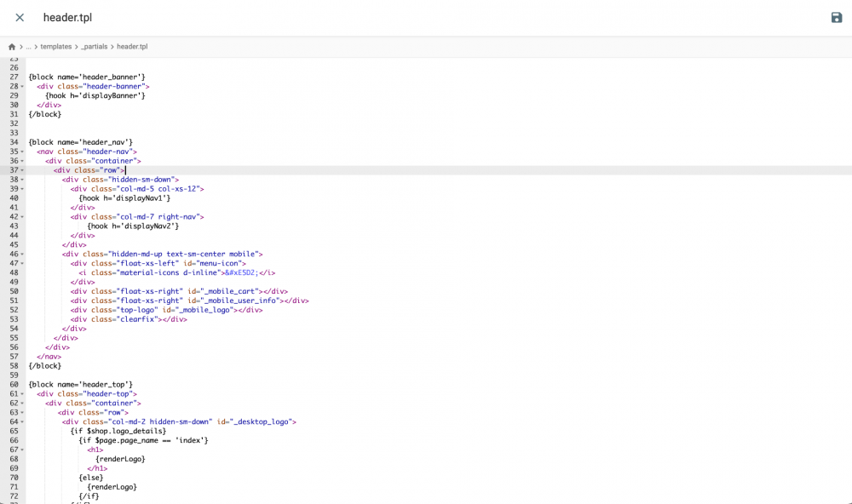Click the header.tpl title at the top
The height and width of the screenshot is (504, 852).
coord(67,17)
